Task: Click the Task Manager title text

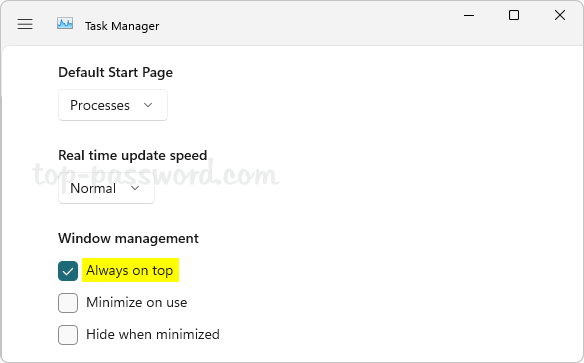Action: 122,26
